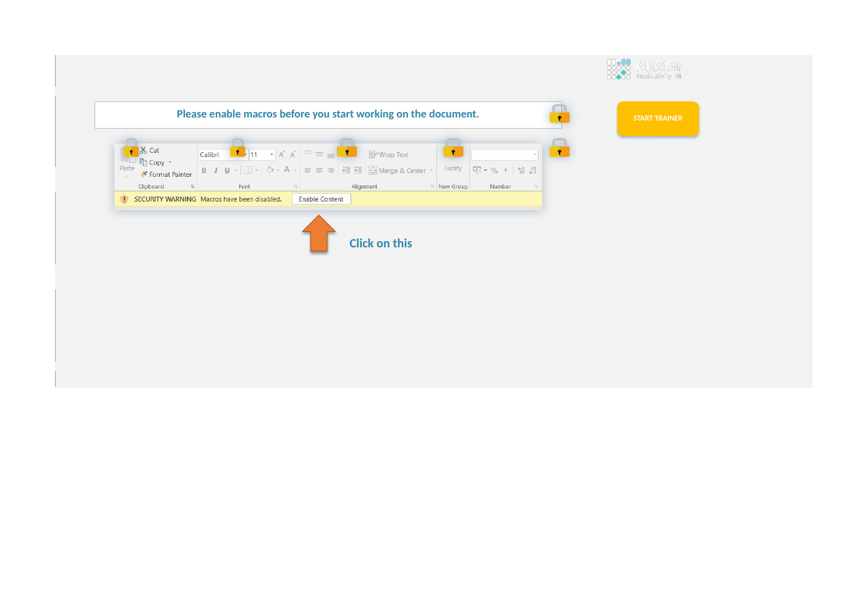Click the START TRAINER button
Viewport: 868px width, 614px height.
658,118
